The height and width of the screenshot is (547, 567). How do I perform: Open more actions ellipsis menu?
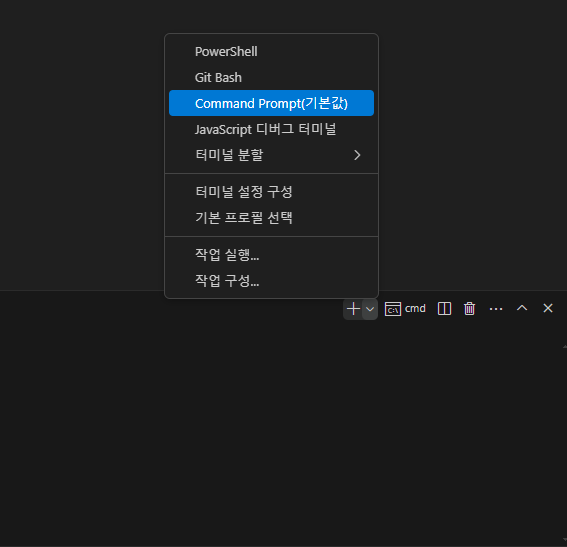[x=496, y=309]
